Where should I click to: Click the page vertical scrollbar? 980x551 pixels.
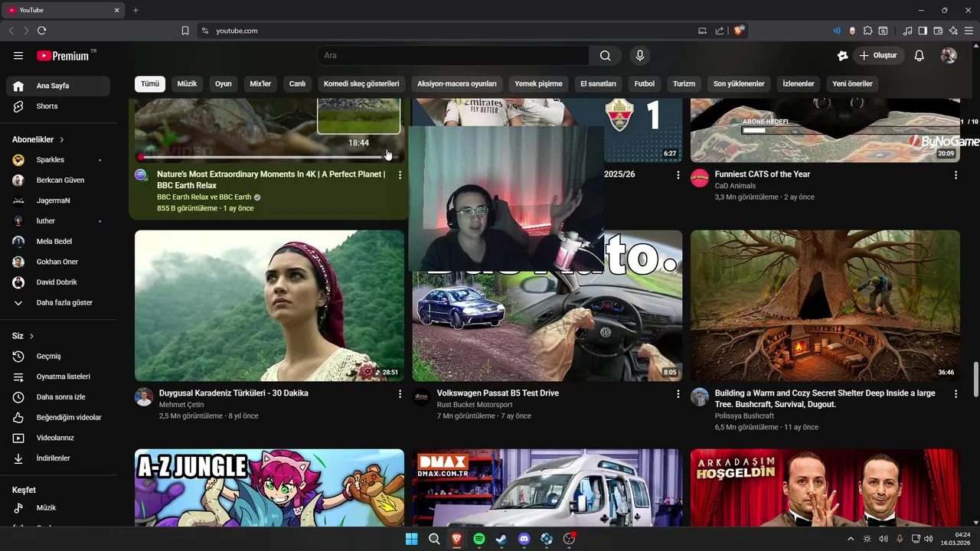(975, 380)
